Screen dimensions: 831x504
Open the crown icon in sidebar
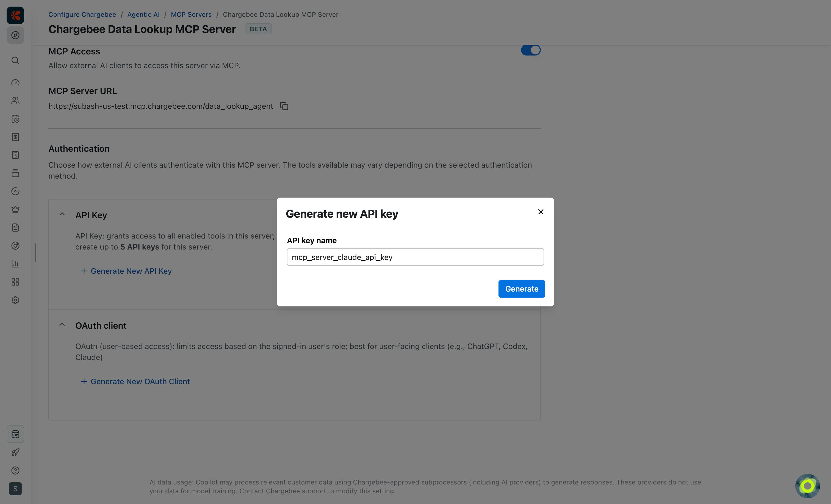pos(15,209)
